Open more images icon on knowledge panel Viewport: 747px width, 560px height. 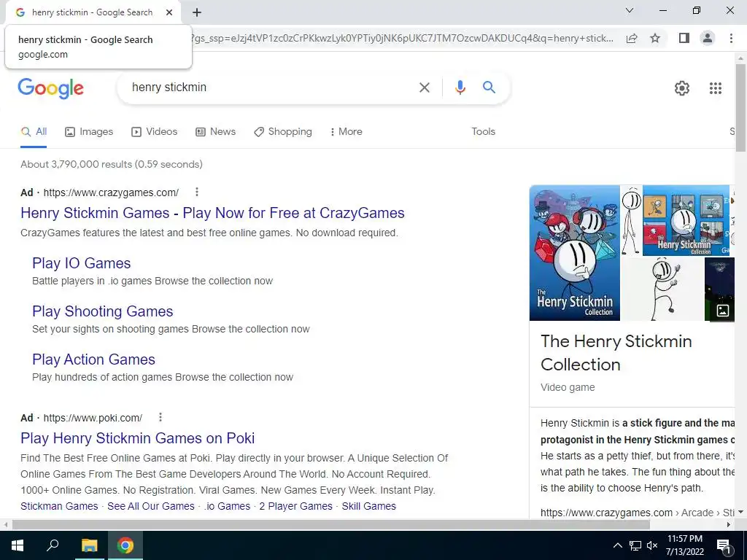tap(722, 311)
